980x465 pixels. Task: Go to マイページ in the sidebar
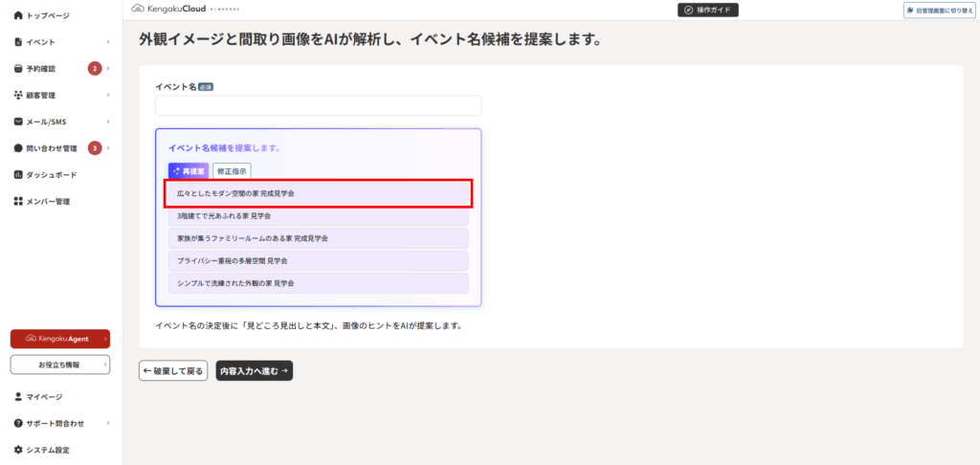point(44,396)
